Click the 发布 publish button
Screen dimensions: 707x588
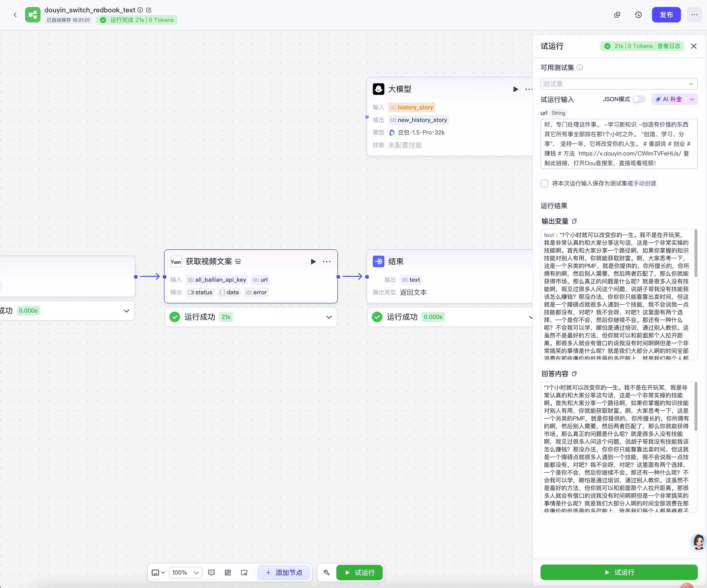pyautogui.click(x=666, y=15)
